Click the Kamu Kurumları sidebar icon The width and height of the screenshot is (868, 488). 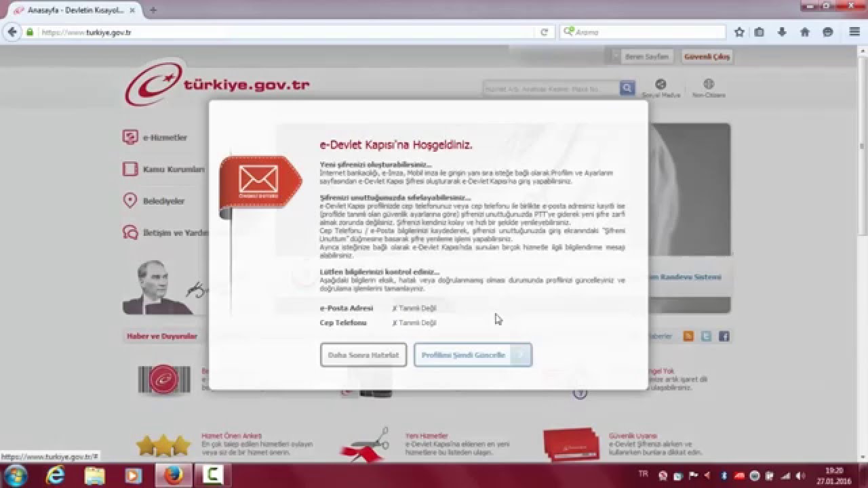click(130, 169)
